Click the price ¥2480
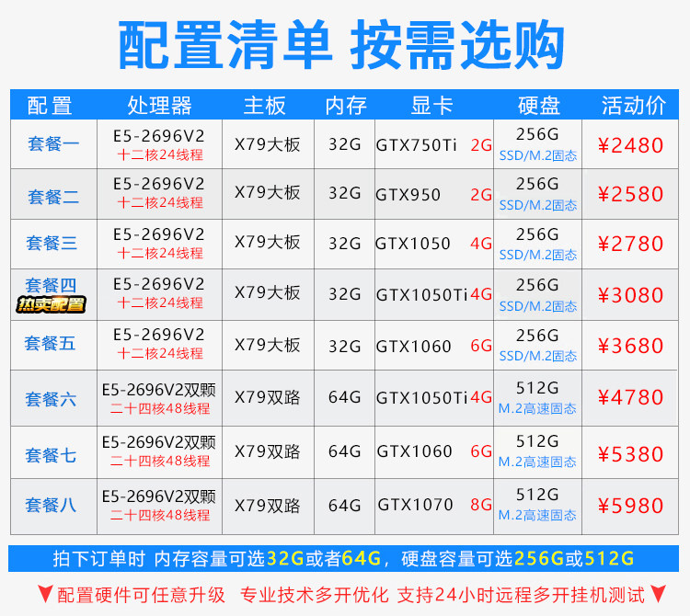Image resolution: width=690 pixels, height=616 pixels. tap(630, 145)
